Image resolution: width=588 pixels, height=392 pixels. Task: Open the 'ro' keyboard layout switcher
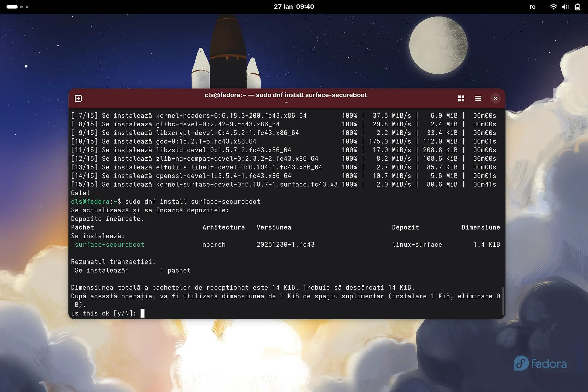[532, 7]
